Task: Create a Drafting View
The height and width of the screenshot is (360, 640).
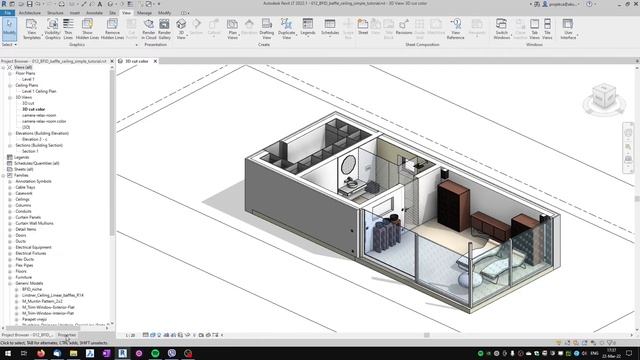Action: point(267,29)
